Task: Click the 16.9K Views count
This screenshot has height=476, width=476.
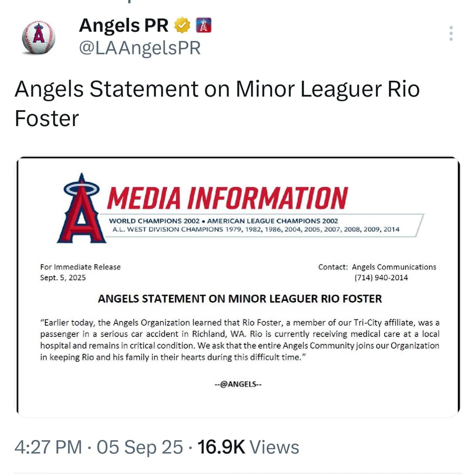Action: [x=248, y=447]
